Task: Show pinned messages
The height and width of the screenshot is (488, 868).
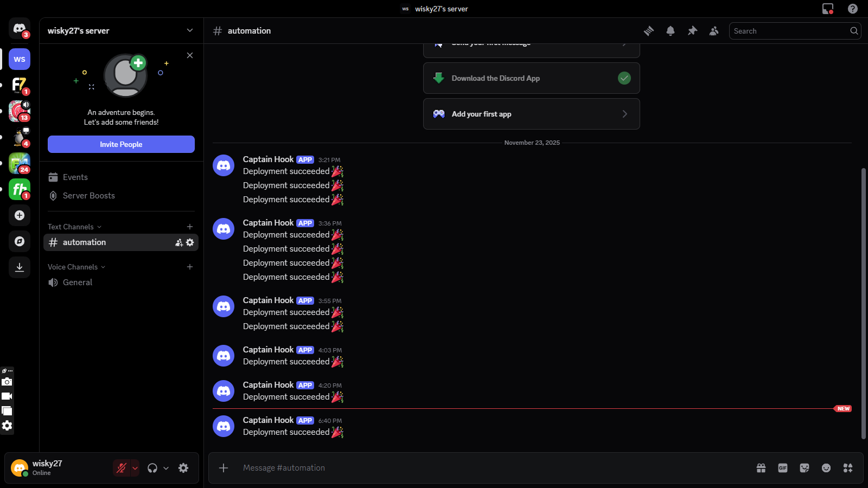Action: [692, 31]
